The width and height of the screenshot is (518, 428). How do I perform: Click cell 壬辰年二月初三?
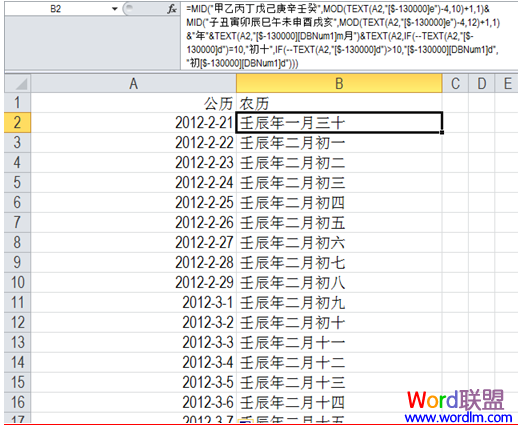(x=339, y=183)
